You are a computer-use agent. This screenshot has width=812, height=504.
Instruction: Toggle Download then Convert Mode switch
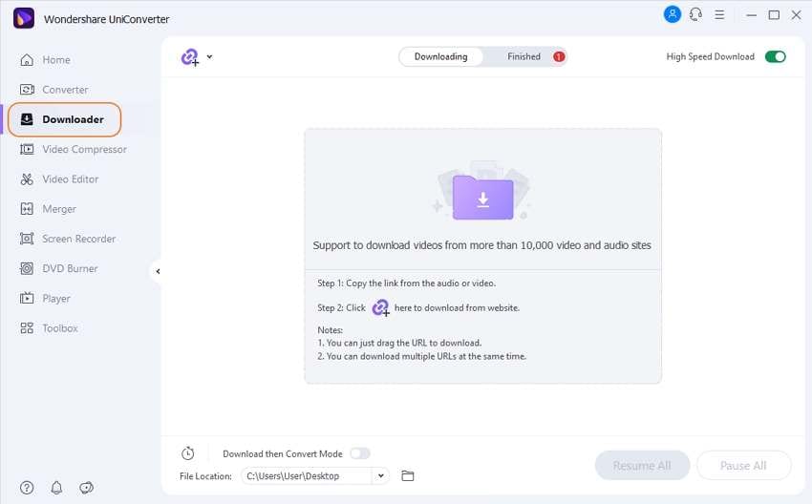360,453
